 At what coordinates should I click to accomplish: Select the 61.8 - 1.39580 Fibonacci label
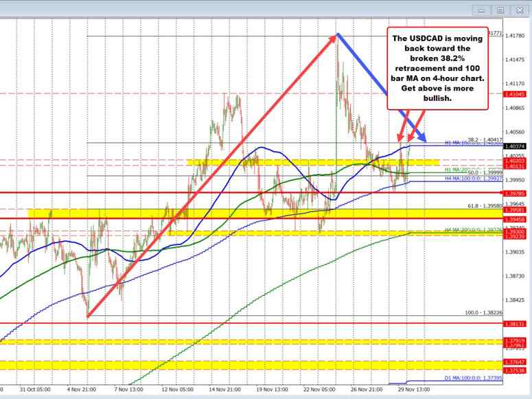tap(485, 206)
